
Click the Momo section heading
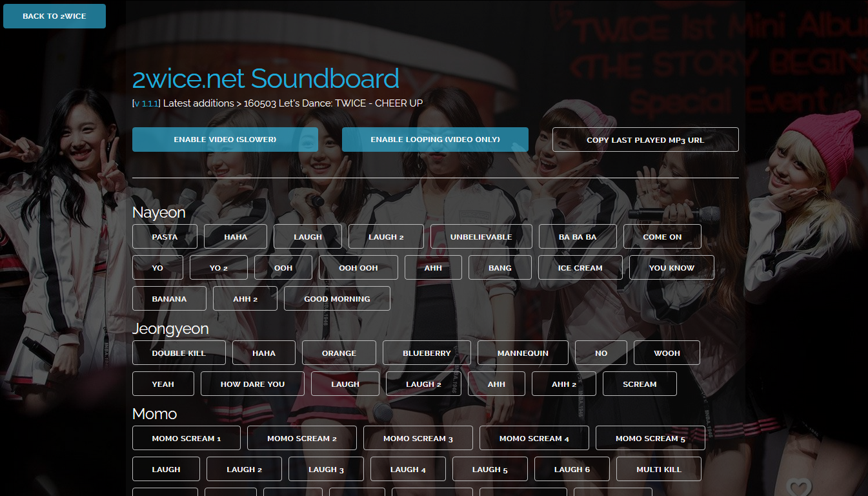(x=154, y=414)
